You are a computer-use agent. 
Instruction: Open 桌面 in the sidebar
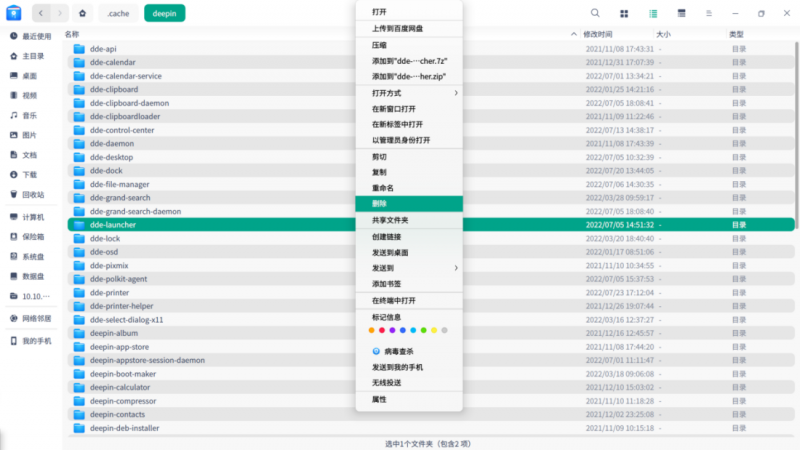(31, 76)
